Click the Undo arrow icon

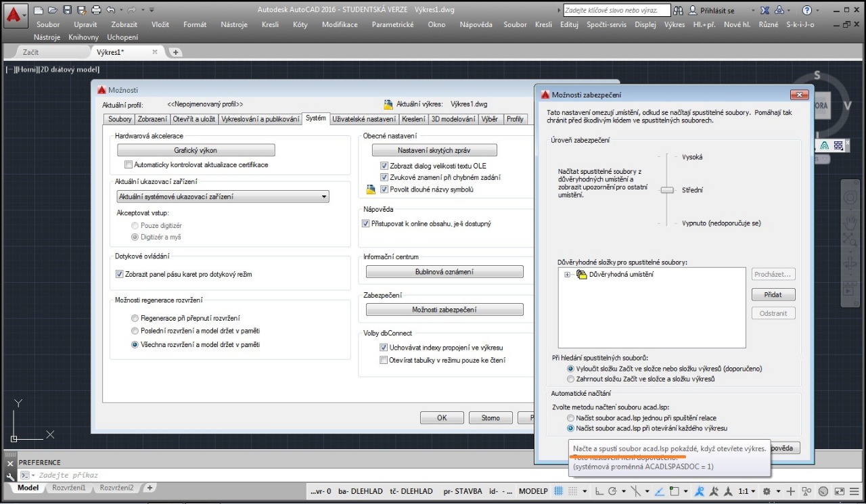click(x=110, y=10)
